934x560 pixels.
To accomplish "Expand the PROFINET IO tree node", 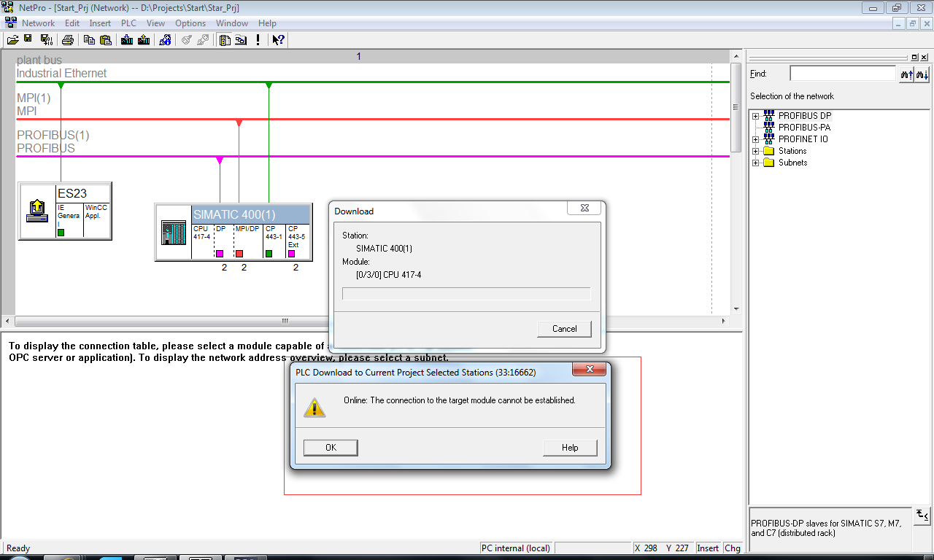I will pyautogui.click(x=756, y=139).
